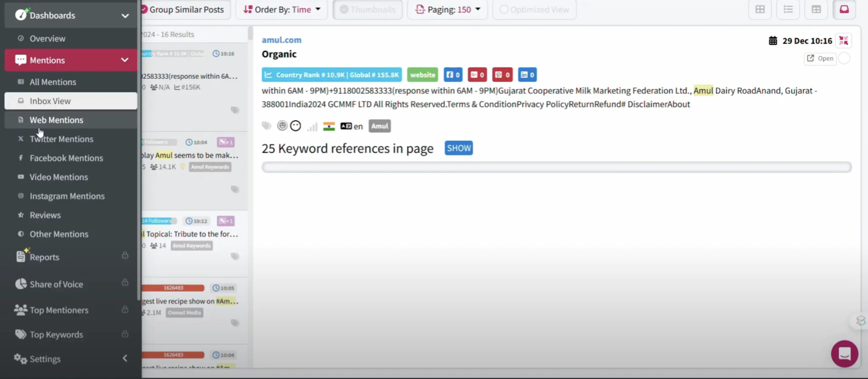Go to Web Mentions
Screen dimensions: 868x379
(71, 120)
